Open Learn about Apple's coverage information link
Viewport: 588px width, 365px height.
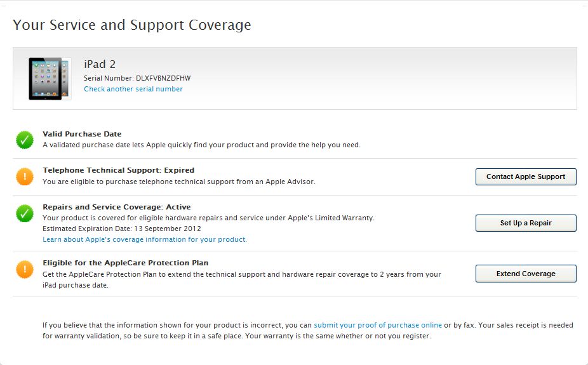point(145,240)
